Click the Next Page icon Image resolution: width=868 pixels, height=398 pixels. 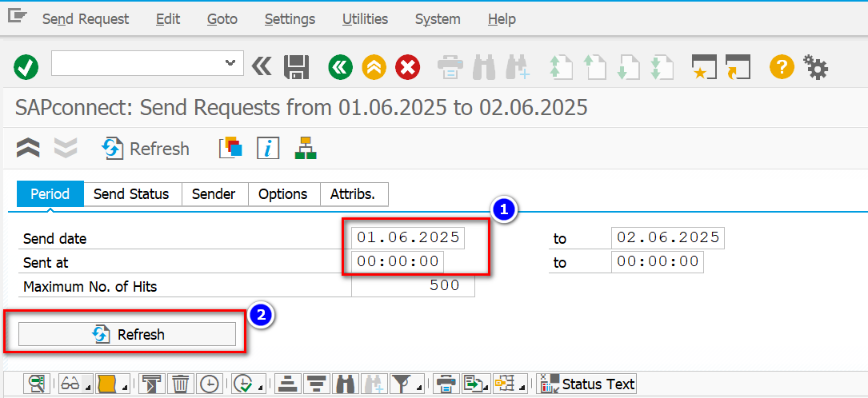coord(630,67)
